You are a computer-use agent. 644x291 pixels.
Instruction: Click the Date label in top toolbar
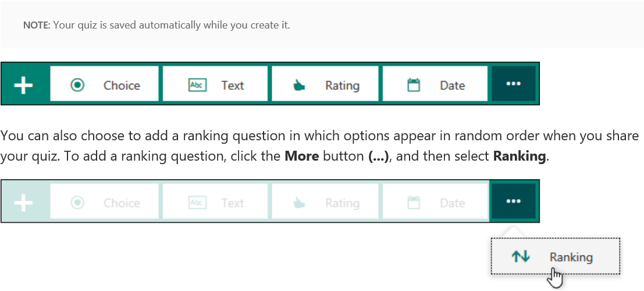click(x=452, y=86)
